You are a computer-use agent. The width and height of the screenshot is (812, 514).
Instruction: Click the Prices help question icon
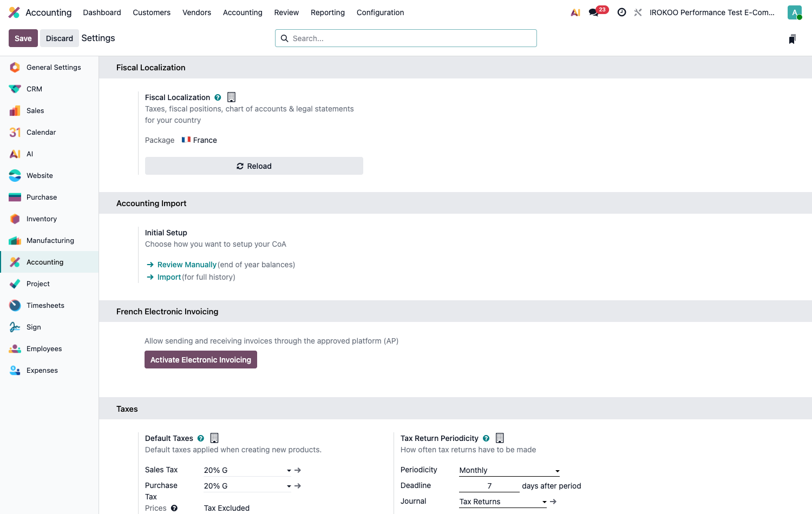coord(174,508)
